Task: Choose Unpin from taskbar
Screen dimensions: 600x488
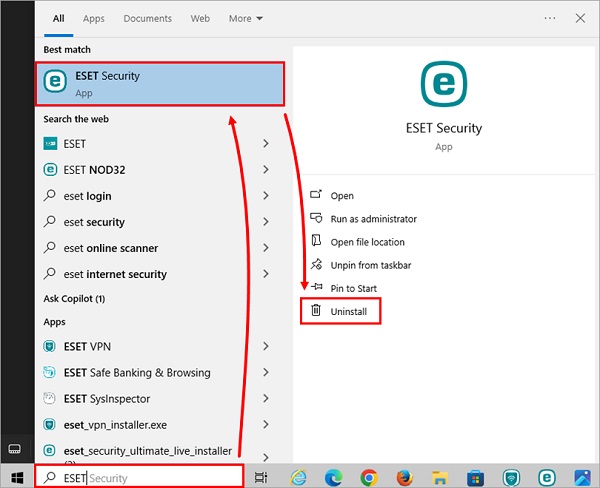Action: (x=371, y=265)
